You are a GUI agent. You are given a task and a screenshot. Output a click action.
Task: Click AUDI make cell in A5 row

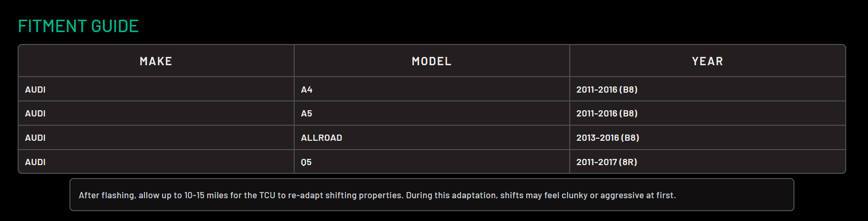pyautogui.click(x=35, y=113)
